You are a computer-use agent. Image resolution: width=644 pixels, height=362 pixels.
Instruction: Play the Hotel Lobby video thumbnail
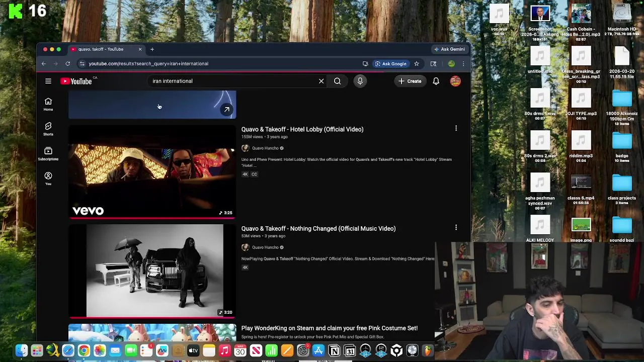[152, 172]
